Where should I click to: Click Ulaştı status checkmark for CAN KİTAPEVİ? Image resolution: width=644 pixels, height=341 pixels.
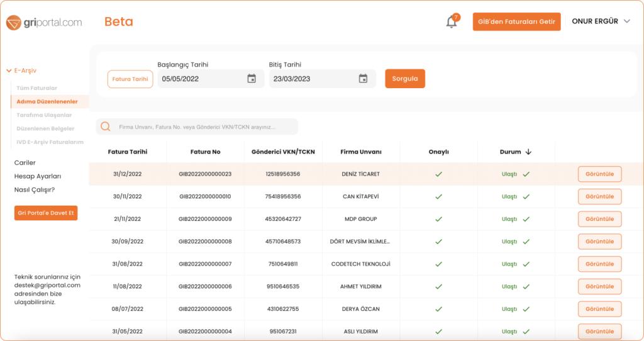526,197
